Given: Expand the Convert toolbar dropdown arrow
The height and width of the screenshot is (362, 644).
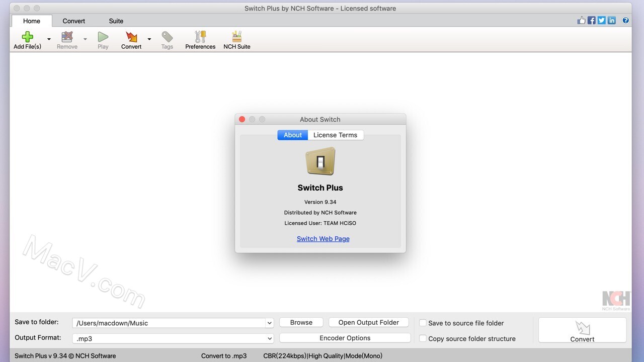Looking at the screenshot, I should point(149,39).
